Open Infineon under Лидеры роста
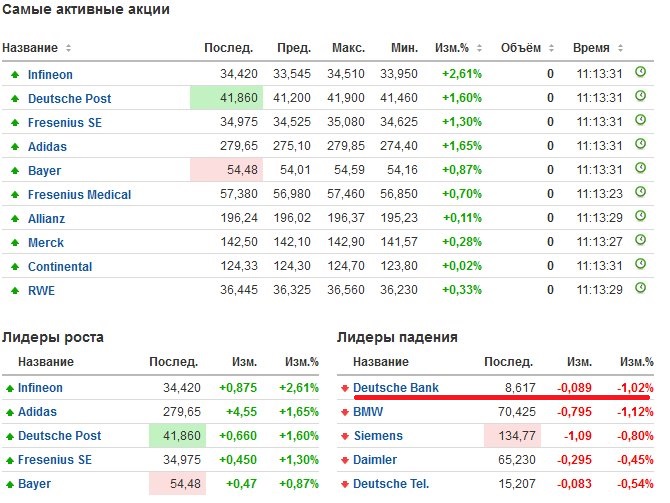Image resolution: width=670 pixels, height=503 pixels. [x=40, y=388]
